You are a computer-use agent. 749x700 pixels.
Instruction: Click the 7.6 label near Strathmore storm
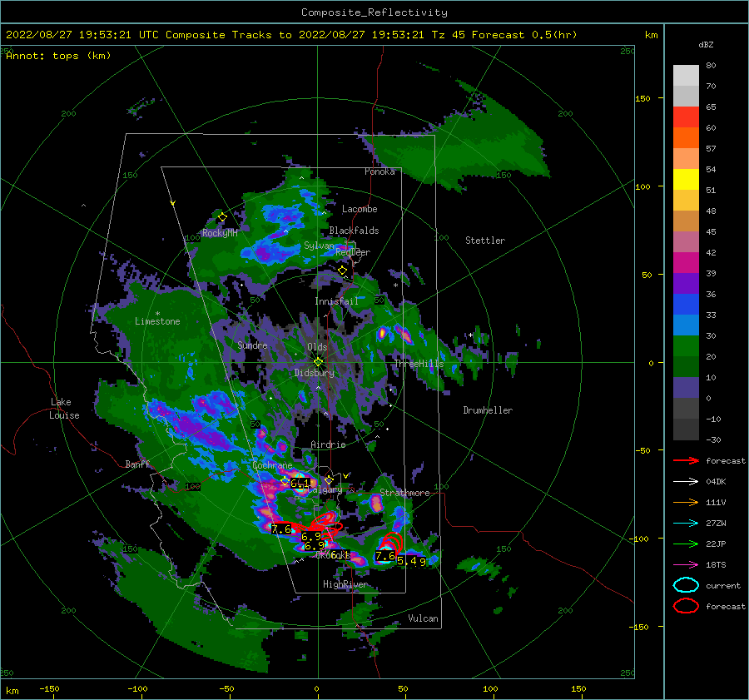(385, 556)
